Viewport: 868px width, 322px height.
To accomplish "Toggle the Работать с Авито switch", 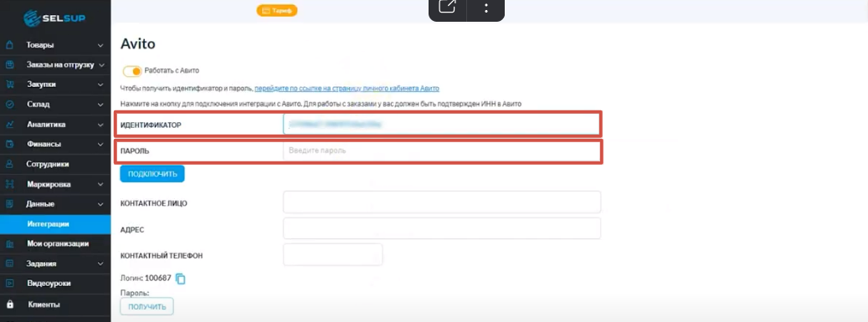I will (132, 71).
